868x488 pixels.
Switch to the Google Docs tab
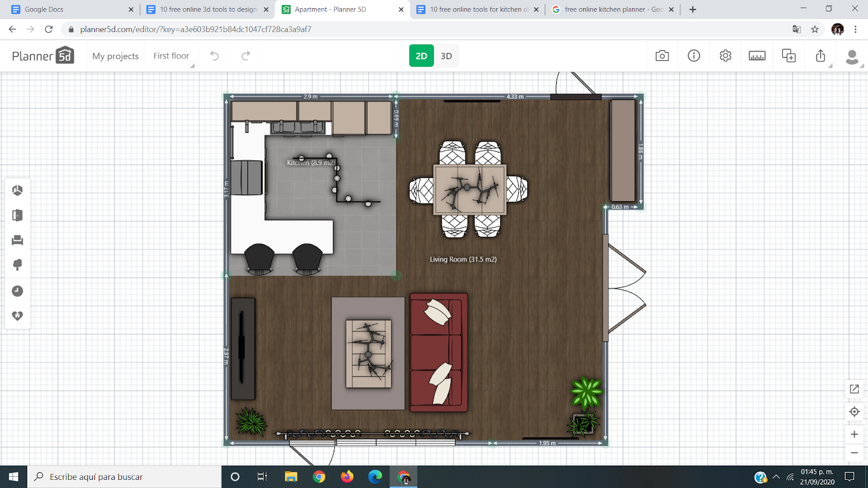(72, 9)
